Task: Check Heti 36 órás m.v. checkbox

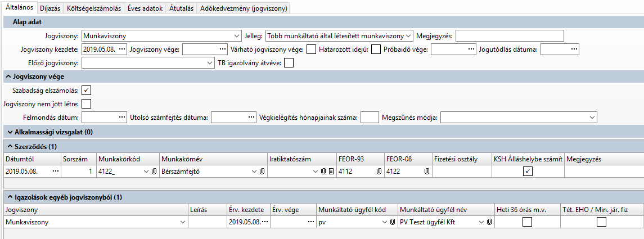Action: click(x=527, y=222)
